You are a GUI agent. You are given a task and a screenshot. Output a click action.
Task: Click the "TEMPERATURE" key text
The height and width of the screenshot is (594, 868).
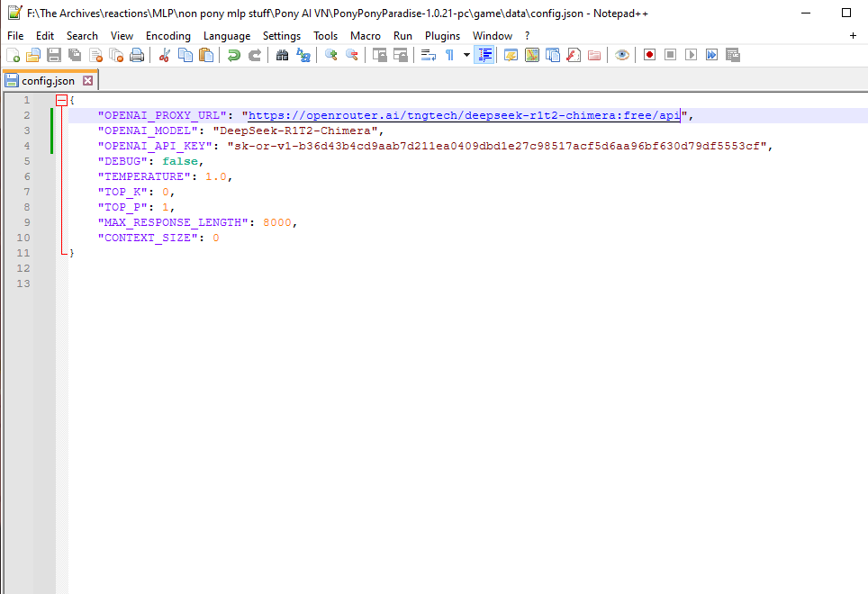(x=144, y=176)
